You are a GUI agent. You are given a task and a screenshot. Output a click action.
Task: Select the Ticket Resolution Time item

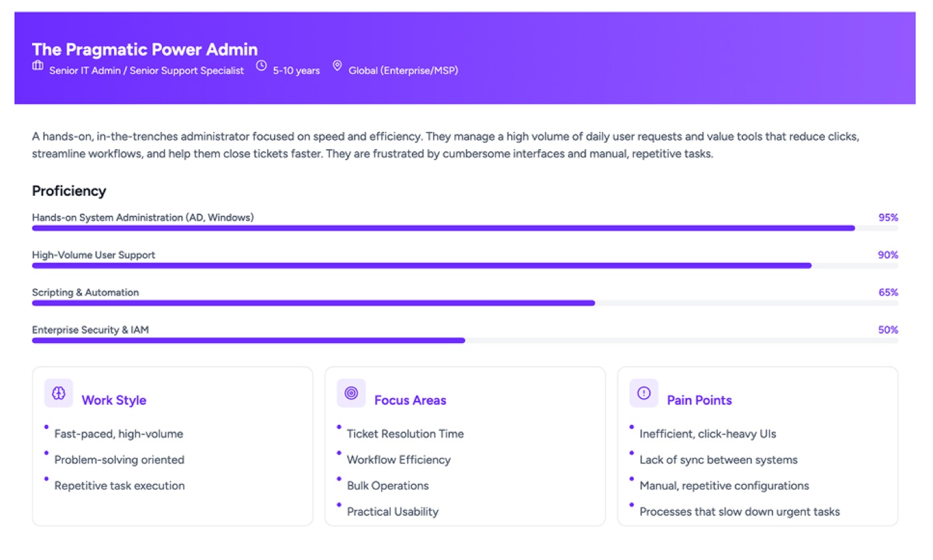pos(405,433)
